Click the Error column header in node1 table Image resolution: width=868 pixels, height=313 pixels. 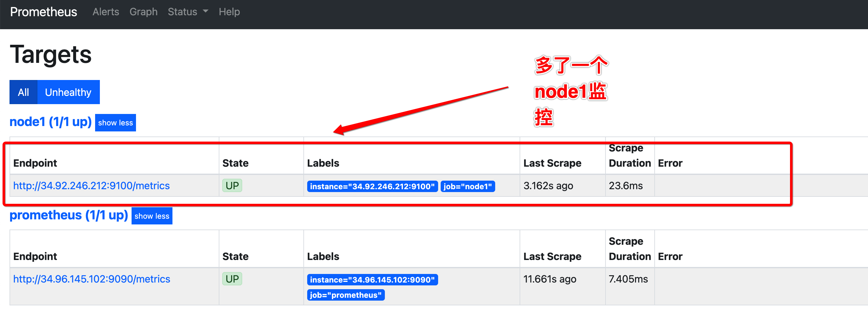(670, 163)
